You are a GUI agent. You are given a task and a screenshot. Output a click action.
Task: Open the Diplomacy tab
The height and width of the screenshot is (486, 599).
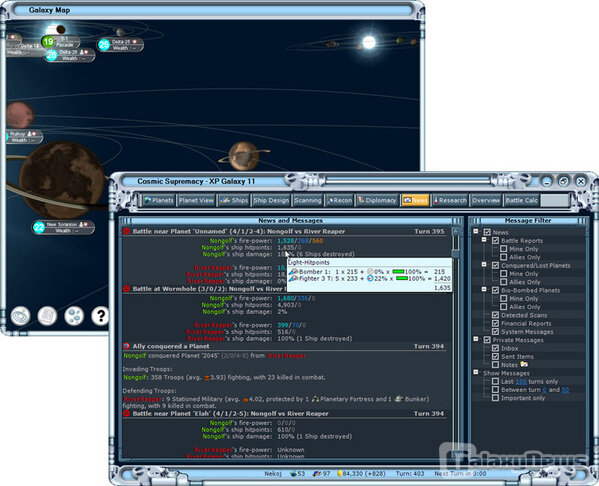377,200
